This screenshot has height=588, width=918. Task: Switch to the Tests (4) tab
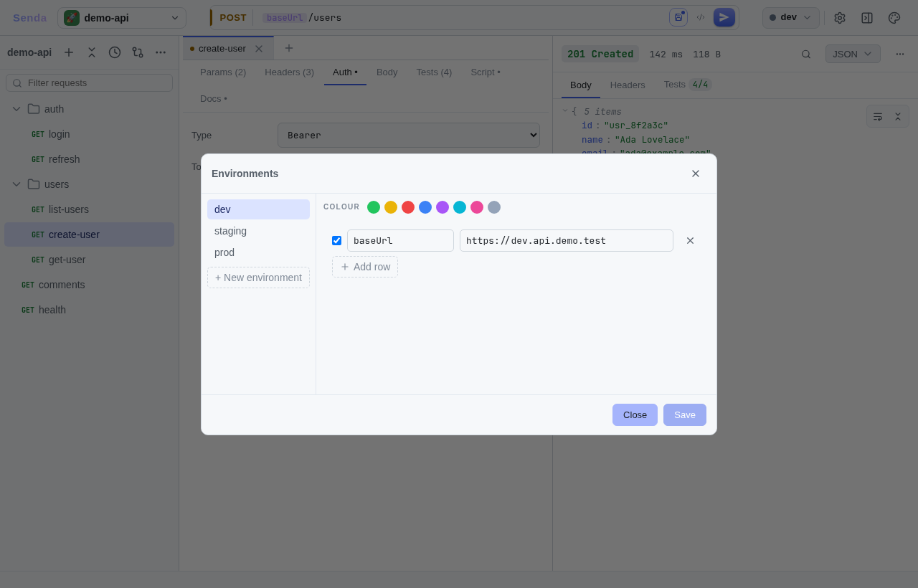pyautogui.click(x=434, y=72)
